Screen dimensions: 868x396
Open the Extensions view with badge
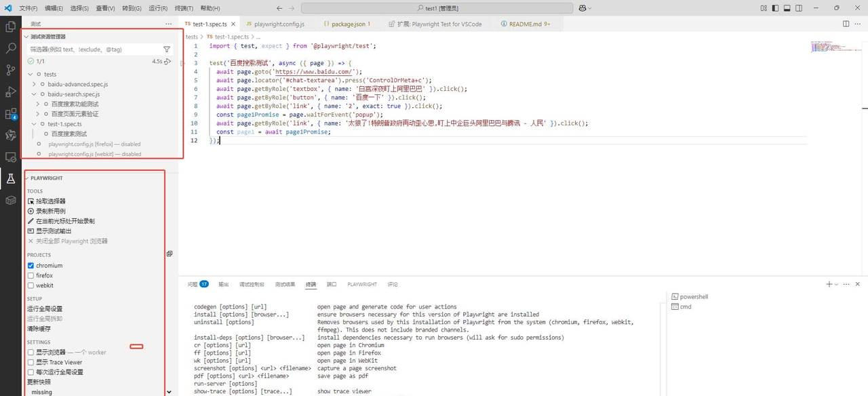(x=10, y=114)
